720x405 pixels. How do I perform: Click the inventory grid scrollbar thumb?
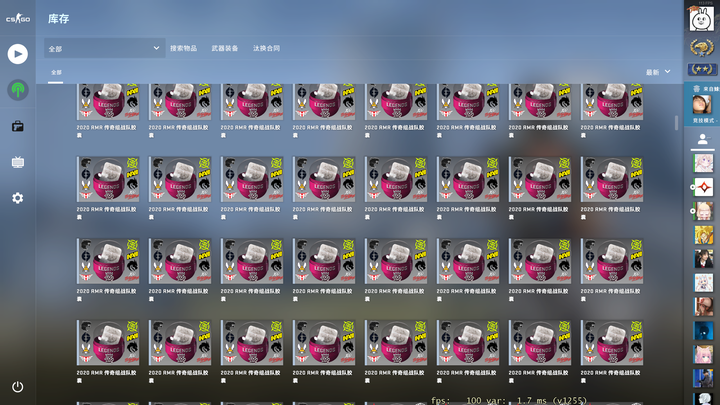coord(676,123)
